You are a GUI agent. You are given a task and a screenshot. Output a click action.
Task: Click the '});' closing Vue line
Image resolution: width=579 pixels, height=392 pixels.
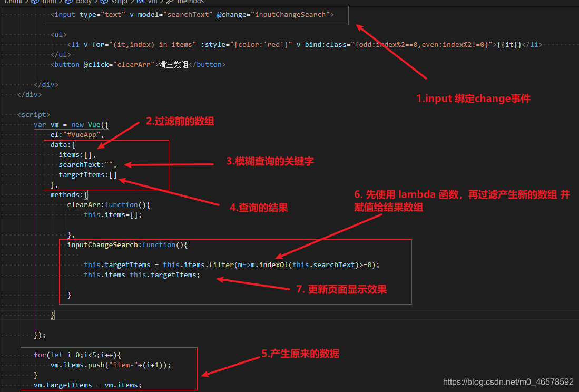40,335
